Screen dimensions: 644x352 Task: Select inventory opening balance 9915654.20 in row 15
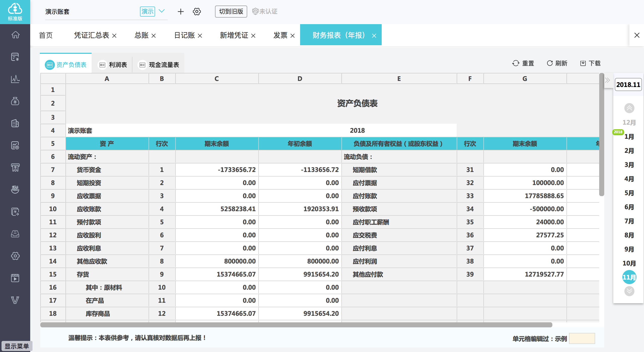click(x=300, y=274)
